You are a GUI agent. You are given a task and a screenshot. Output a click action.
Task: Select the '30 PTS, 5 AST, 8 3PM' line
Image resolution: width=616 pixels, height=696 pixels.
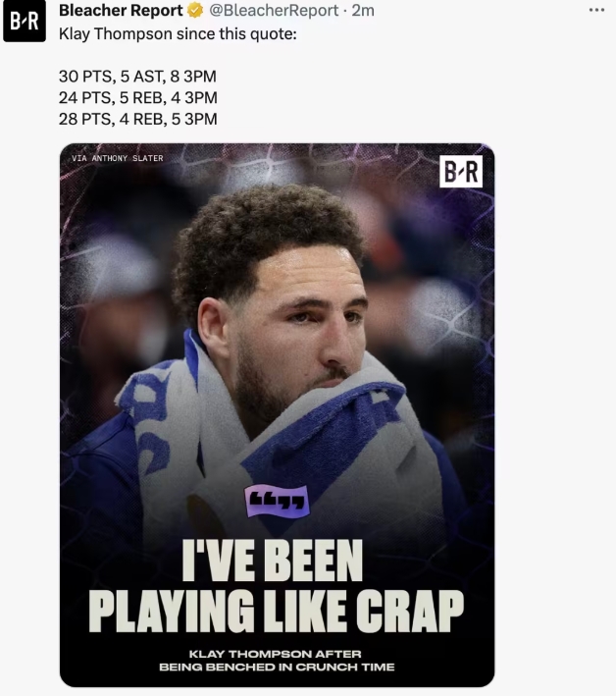click(138, 76)
